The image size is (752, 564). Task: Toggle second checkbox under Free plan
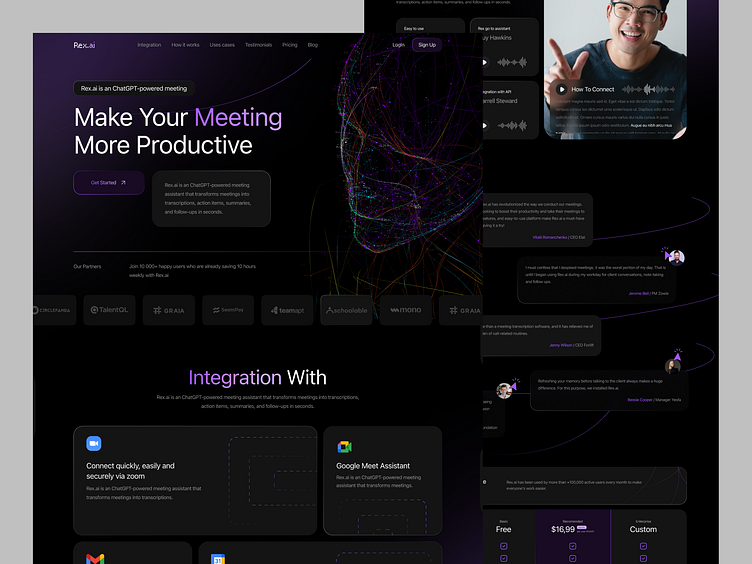[504, 558]
